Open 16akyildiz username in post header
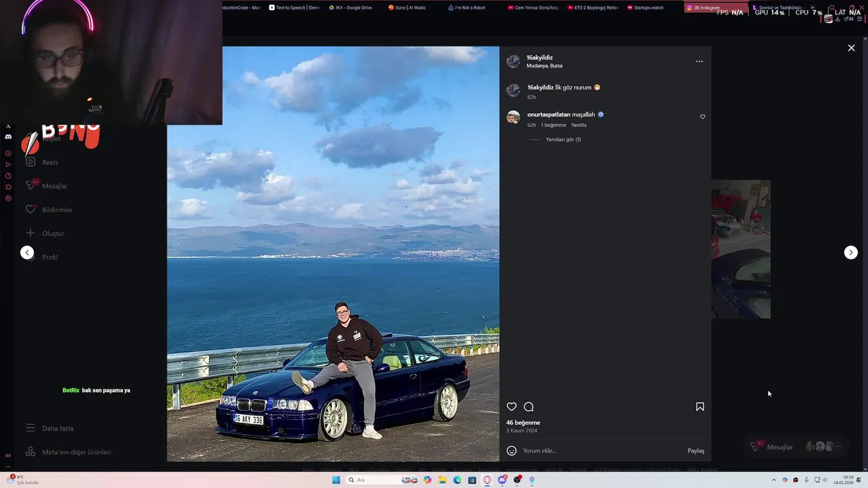The height and width of the screenshot is (488, 868). pyautogui.click(x=540, y=58)
